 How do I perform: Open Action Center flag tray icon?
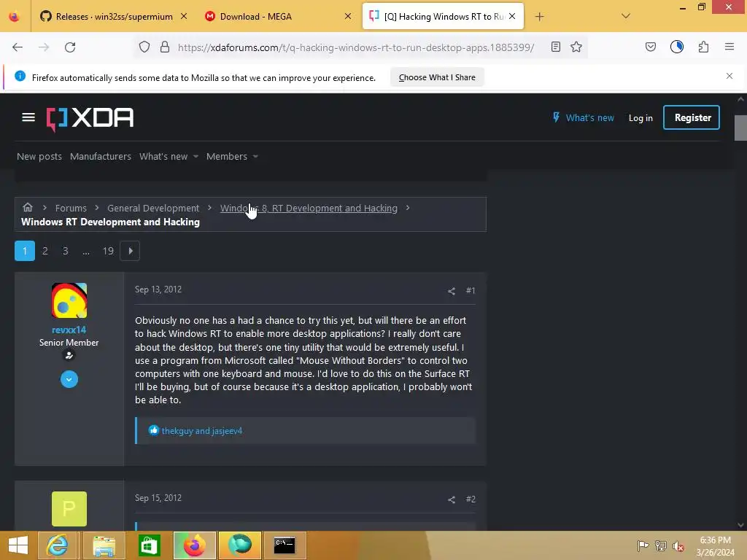[643, 545]
